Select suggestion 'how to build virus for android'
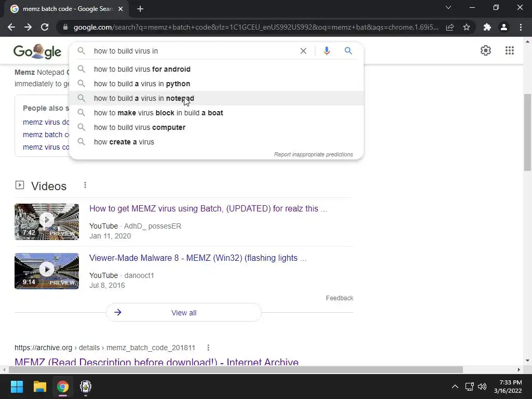 coord(216,69)
